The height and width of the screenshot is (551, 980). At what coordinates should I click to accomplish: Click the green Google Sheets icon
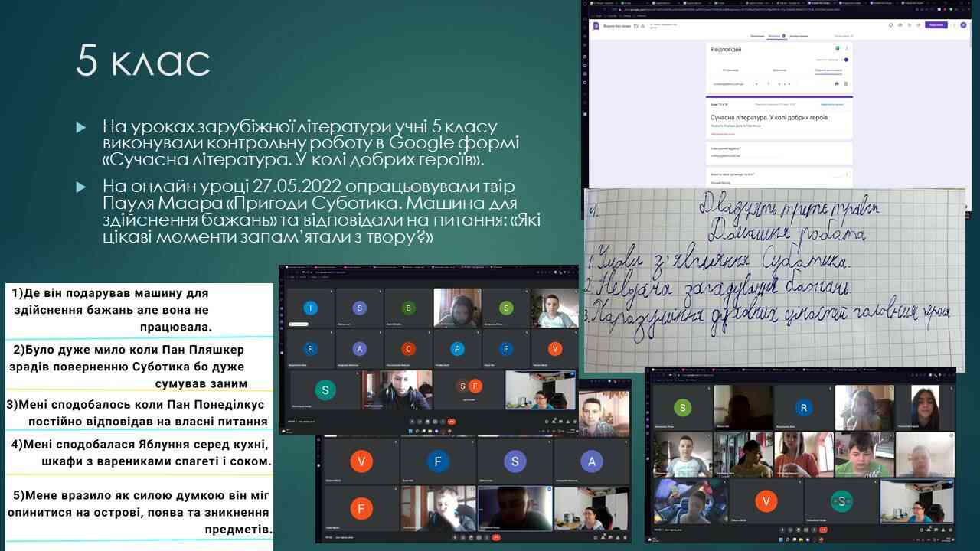click(837, 48)
